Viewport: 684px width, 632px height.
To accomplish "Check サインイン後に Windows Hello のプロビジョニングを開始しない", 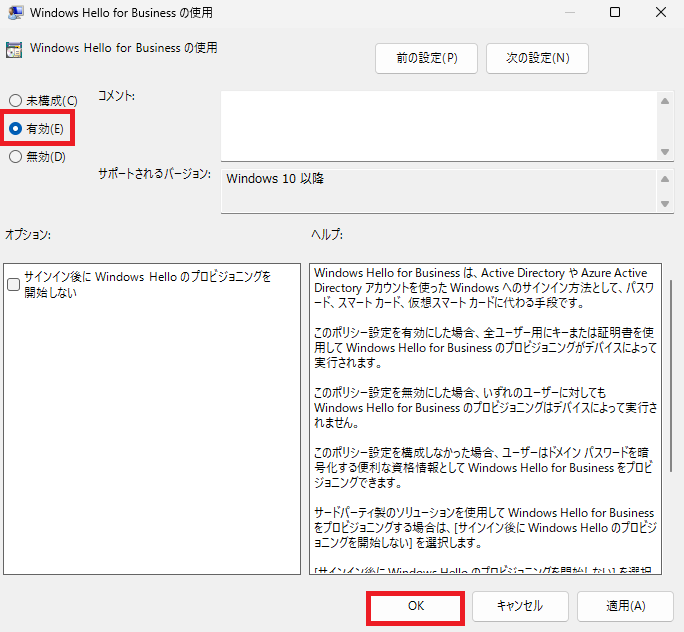I will pos(14,284).
